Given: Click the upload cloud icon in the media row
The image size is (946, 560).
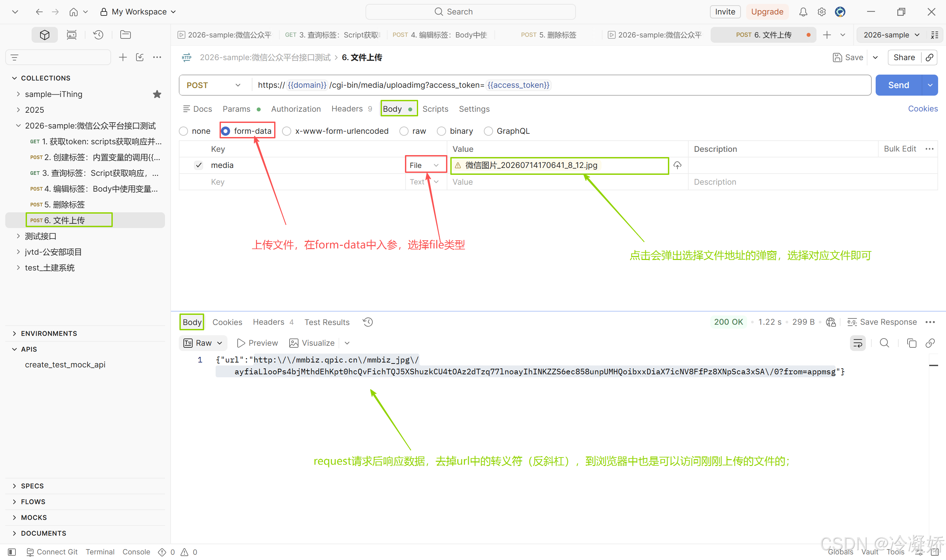Looking at the screenshot, I should [x=677, y=165].
